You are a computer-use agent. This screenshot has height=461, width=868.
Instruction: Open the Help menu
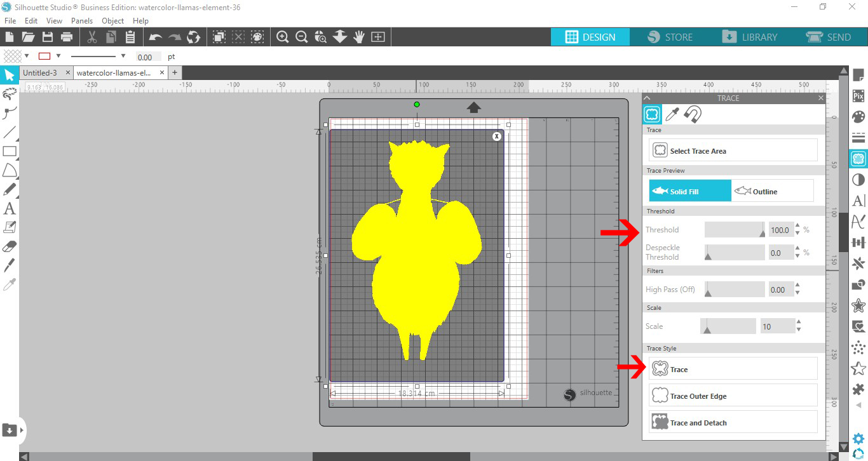tap(140, 20)
